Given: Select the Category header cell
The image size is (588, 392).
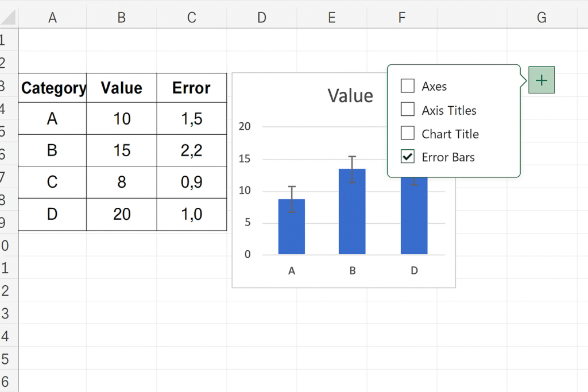Looking at the screenshot, I should click(x=52, y=88).
